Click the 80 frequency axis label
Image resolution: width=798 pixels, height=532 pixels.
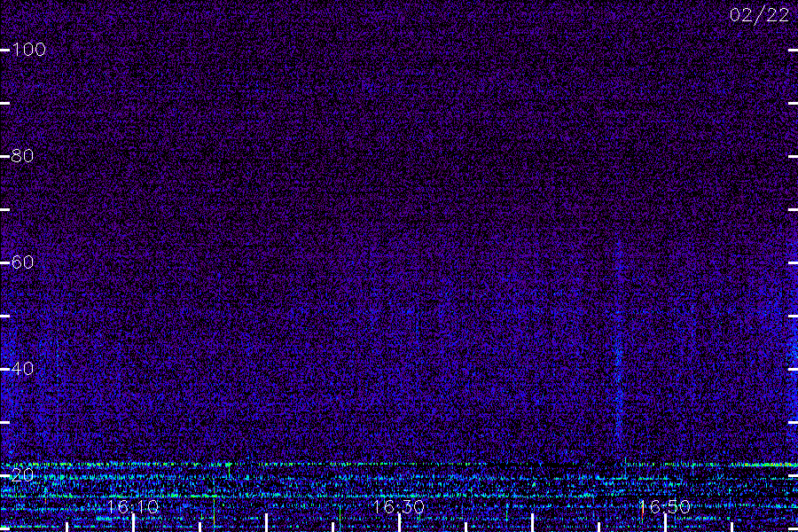[x=22, y=156]
